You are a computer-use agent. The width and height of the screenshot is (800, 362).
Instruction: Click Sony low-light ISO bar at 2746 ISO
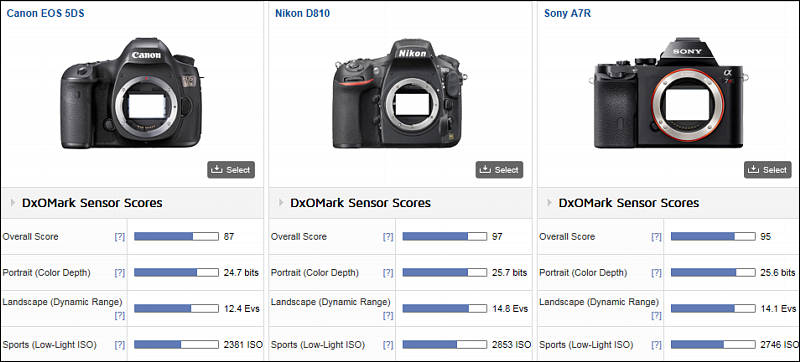[713, 345]
